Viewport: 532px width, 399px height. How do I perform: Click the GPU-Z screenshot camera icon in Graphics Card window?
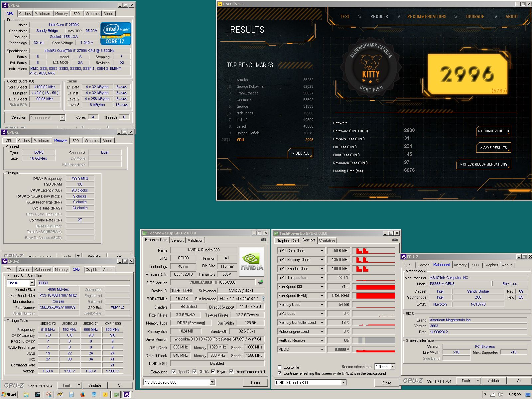point(263,239)
